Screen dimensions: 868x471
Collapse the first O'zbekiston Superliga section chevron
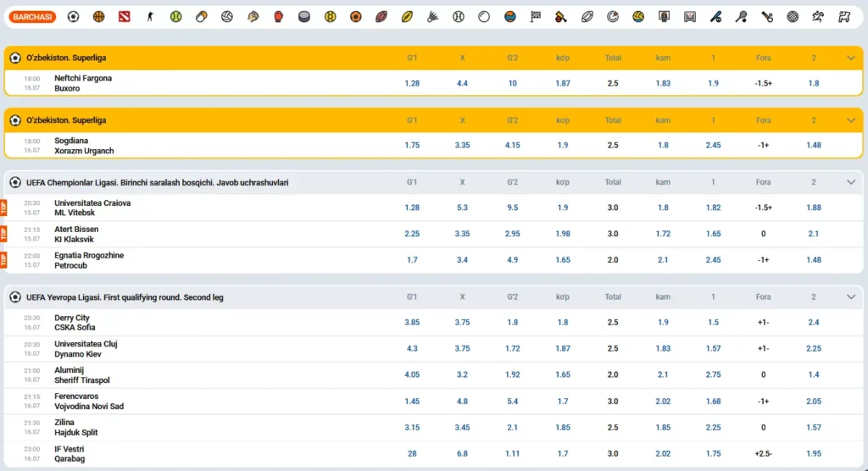tap(851, 58)
